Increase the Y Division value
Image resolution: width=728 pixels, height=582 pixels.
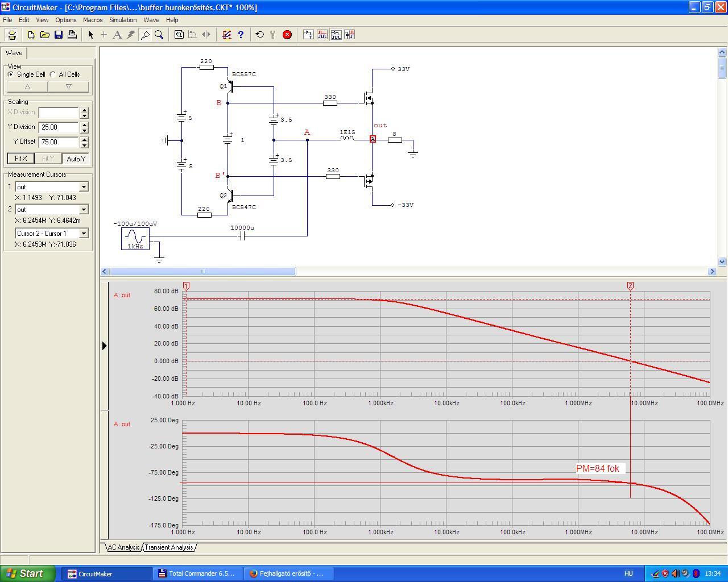point(84,124)
